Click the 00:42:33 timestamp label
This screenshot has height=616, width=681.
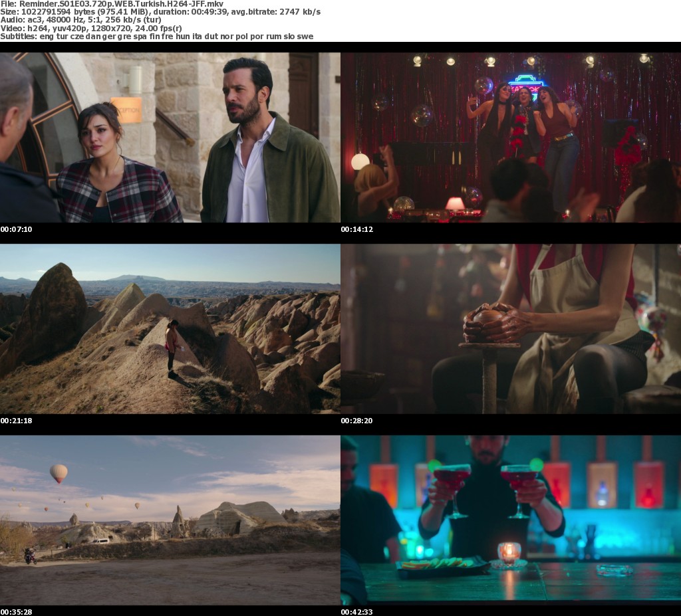click(357, 611)
